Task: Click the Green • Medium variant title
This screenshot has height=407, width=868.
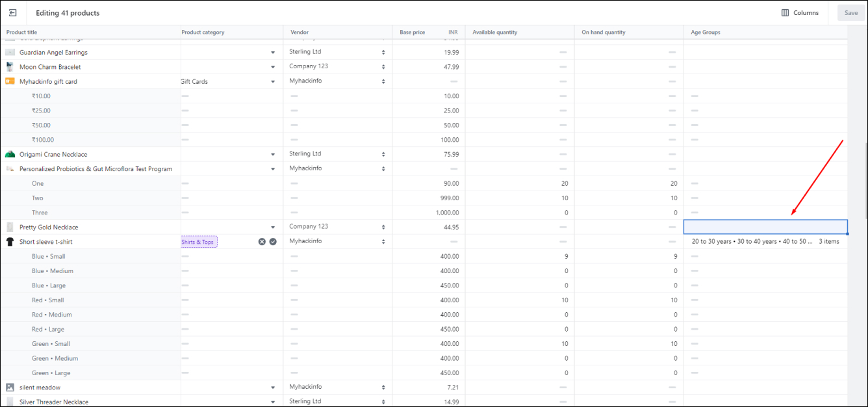Action: 55,358
